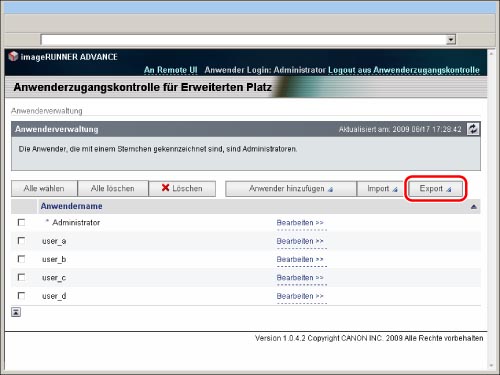
Task: Click the back-to-top icon below the user list
Action: (16, 312)
